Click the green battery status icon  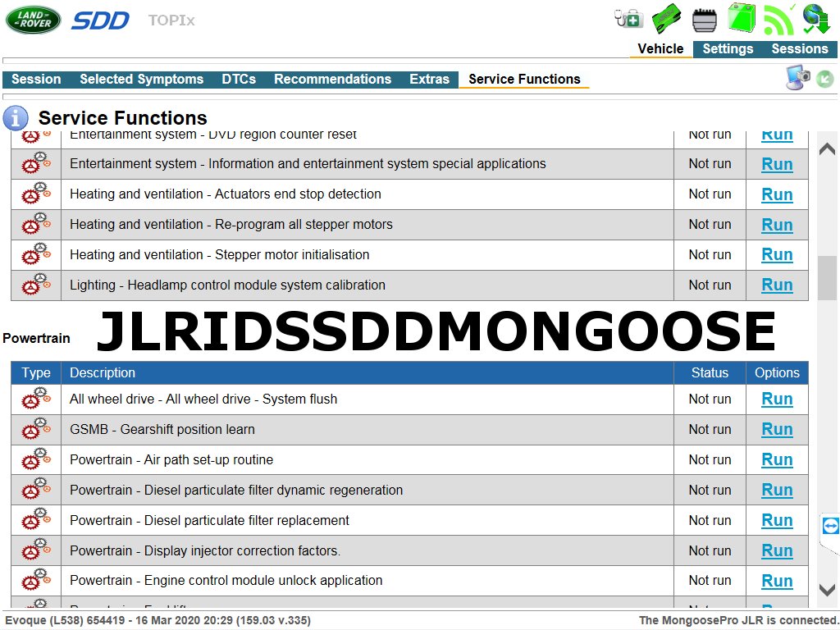click(742, 18)
